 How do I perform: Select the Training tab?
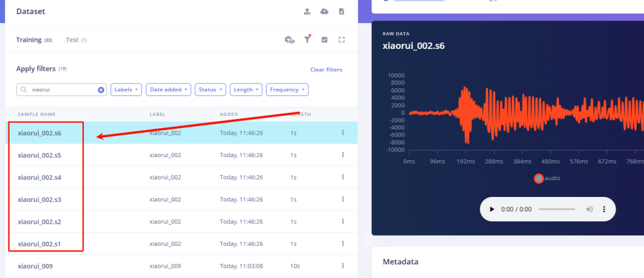(29, 40)
